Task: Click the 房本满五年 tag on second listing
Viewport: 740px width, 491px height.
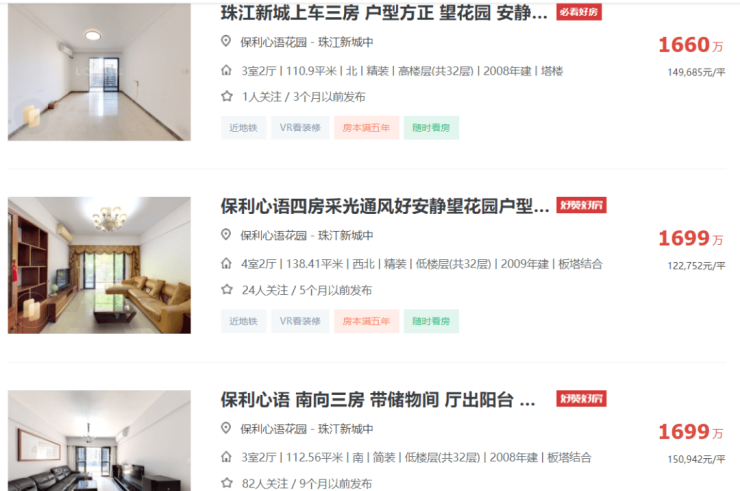Action: click(366, 321)
